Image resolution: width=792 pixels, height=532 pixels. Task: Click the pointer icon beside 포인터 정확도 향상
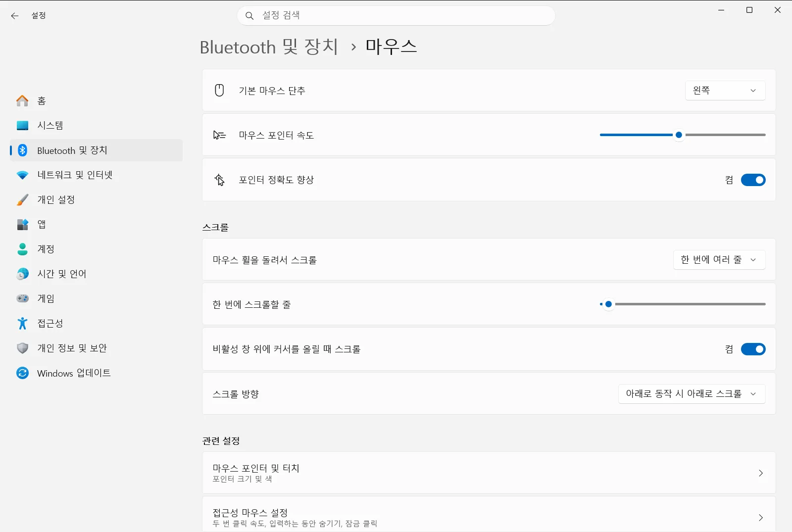[219, 180]
